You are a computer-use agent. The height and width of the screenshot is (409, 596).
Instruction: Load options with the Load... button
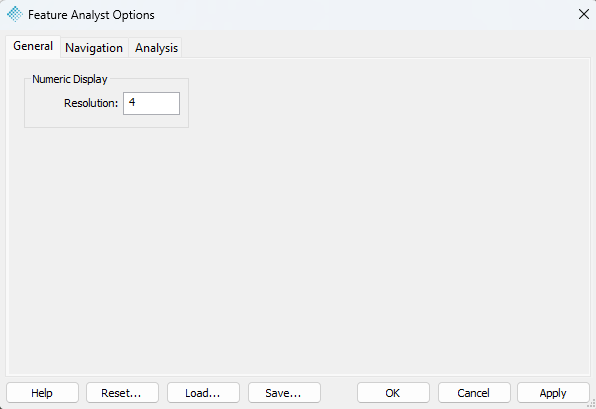point(203,393)
